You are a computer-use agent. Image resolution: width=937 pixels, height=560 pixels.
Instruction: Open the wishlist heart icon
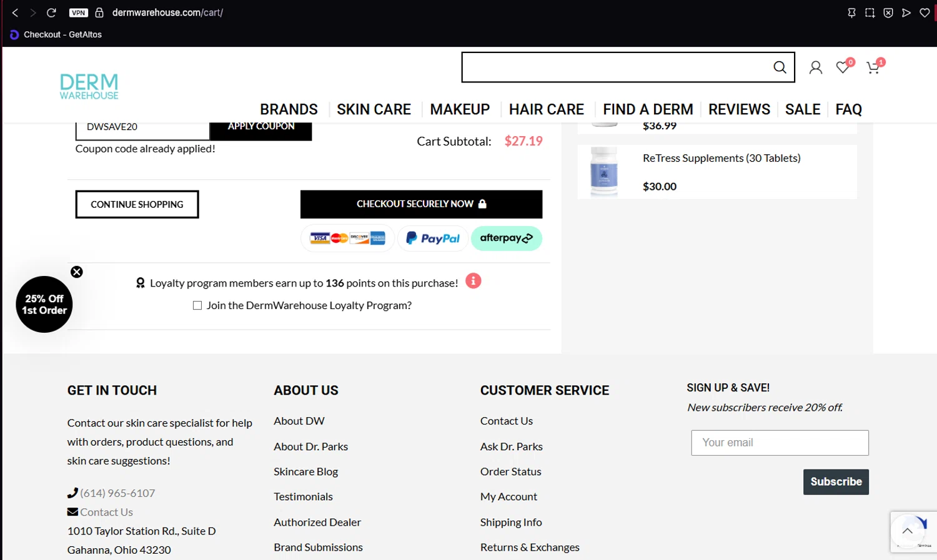(843, 66)
